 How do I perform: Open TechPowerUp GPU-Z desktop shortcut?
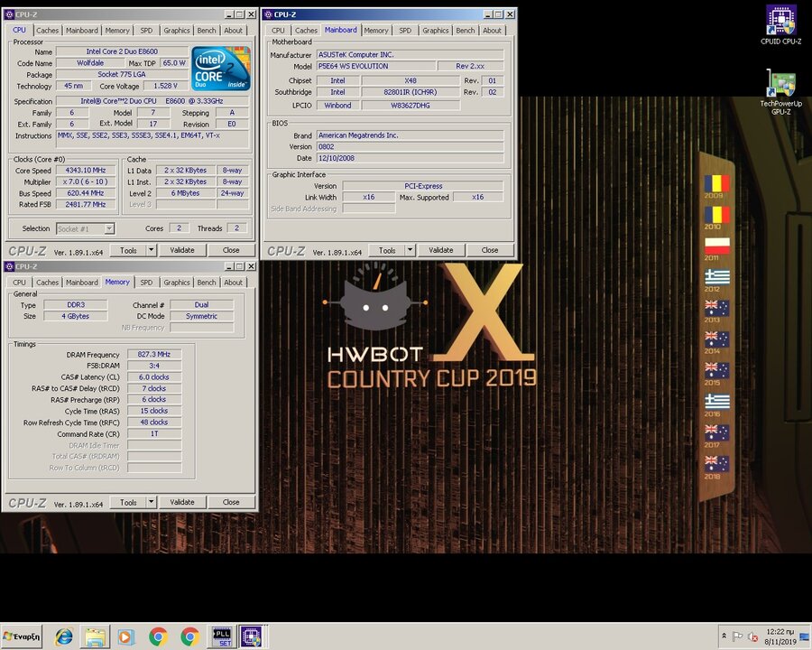[x=780, y=92]
